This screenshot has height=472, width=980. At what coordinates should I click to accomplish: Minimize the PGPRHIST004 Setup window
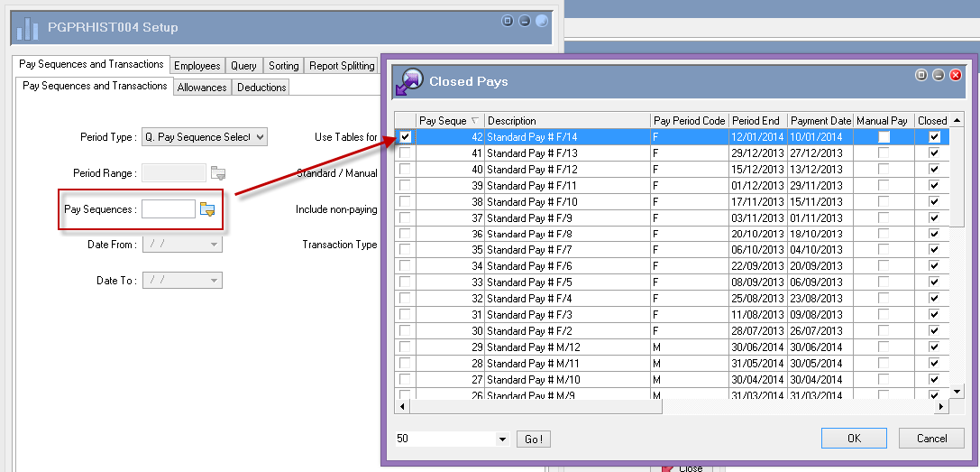[524, 21]
